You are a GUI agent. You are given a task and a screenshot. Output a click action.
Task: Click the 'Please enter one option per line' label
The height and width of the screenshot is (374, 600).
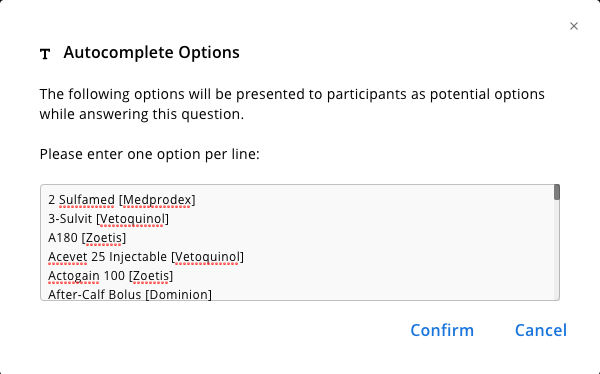pos(150,154)
